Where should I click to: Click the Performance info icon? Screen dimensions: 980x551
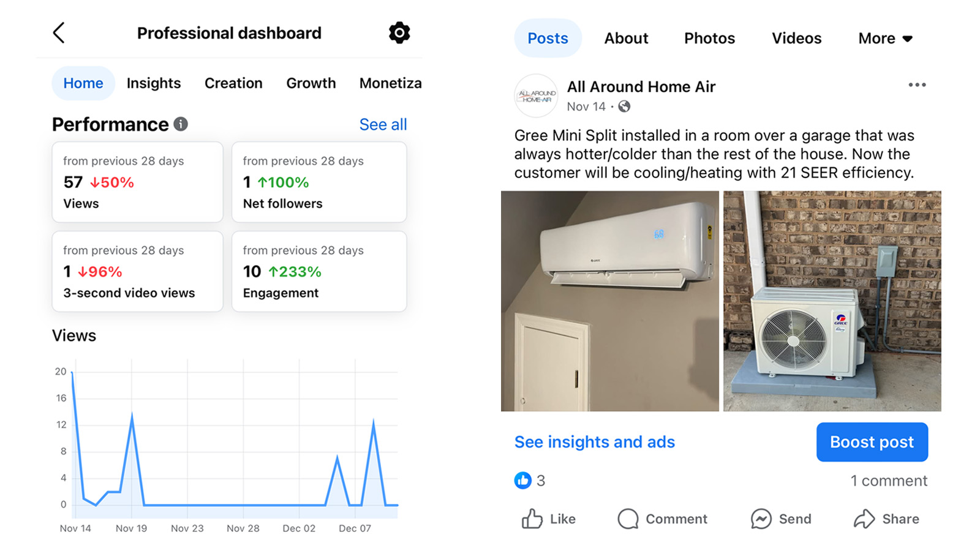point(181,124)
